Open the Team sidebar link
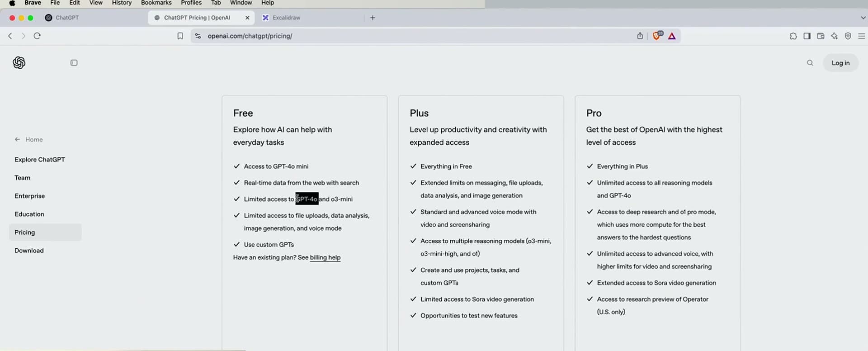868x351 pixels. (x=23, y=178)
